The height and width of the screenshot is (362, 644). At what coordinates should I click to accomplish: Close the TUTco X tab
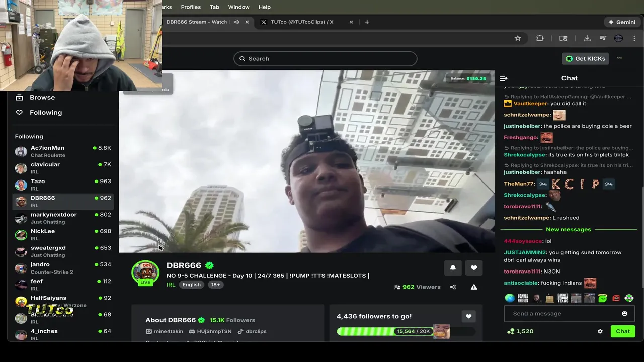(x=351, y=22)
